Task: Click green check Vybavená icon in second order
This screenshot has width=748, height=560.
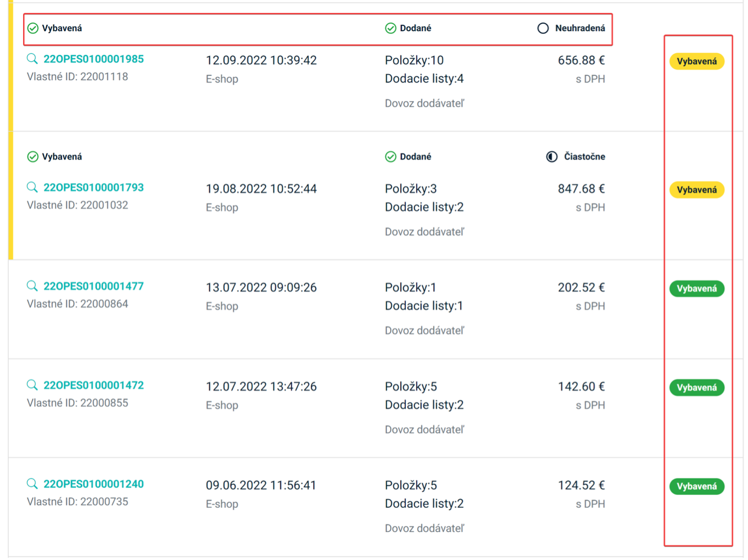Action: [33, 157]
